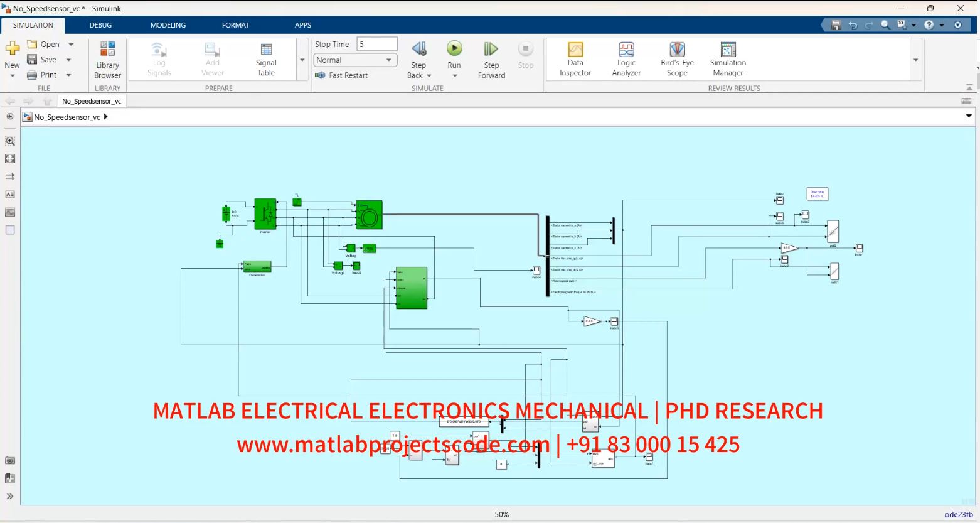Toggle Log Signals
This screenshot has width=980, height=523.
pyautogui.click(x=159, y=58)
